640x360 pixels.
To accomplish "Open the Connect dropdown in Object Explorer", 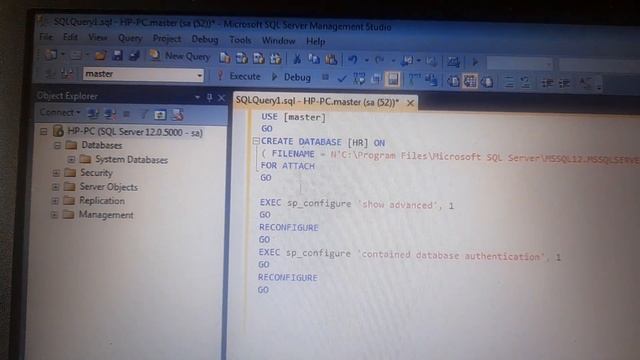I will (60, 112).
